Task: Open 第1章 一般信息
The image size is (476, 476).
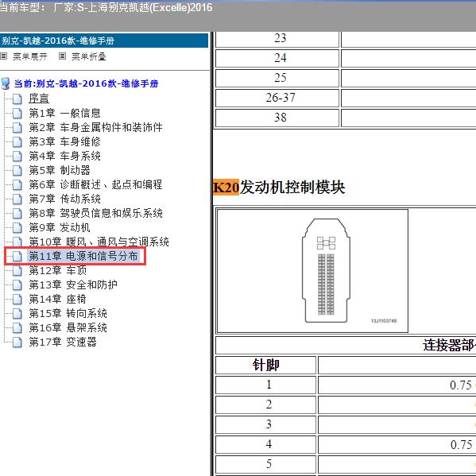Action: pos(64,113)
